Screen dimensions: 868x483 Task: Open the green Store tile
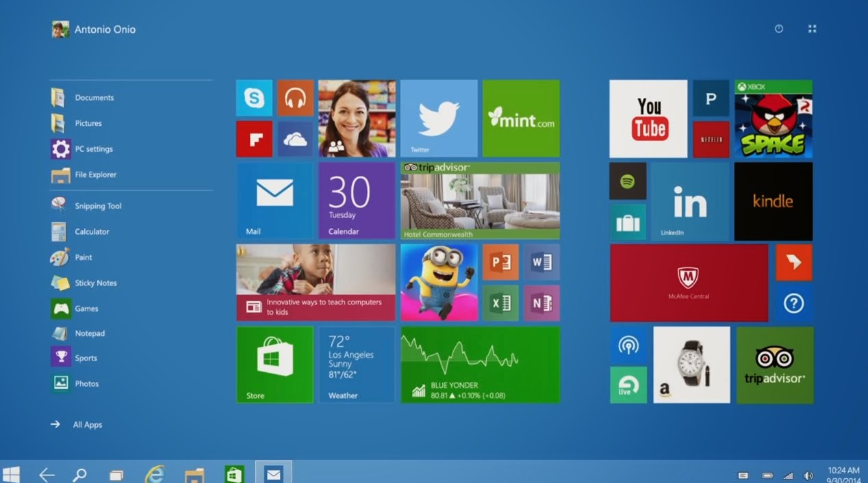click(275, 365)
